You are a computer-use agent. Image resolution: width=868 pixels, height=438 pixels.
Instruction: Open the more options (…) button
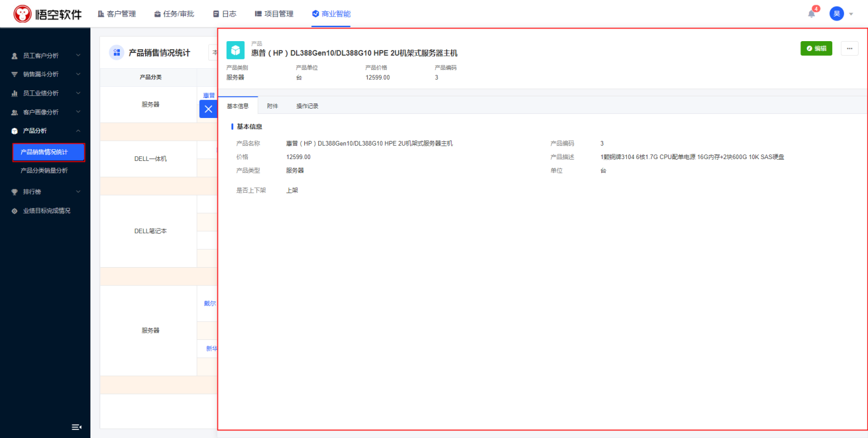pyautogui.click(x=850, y=49)
